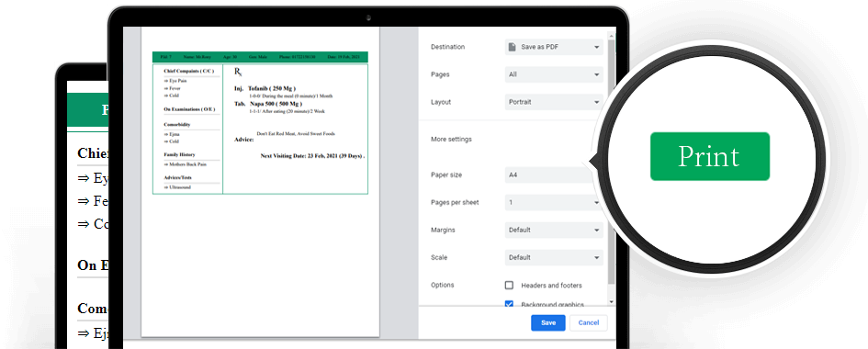Click On Examinations (O/E) heading in preview
This screenshot has width=868, height=349.
(189, 109)
